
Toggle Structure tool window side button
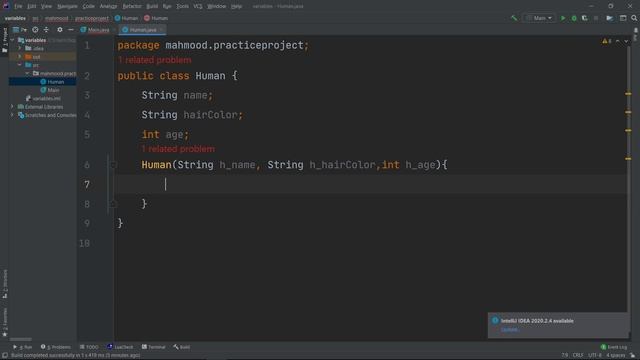tap(4, 284)
